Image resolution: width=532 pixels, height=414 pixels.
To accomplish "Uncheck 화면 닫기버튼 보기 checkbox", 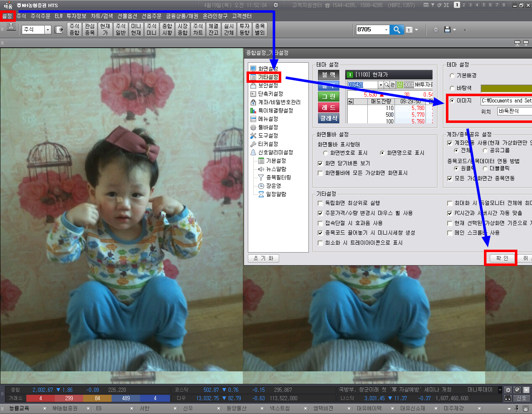I will coord(321,164).
